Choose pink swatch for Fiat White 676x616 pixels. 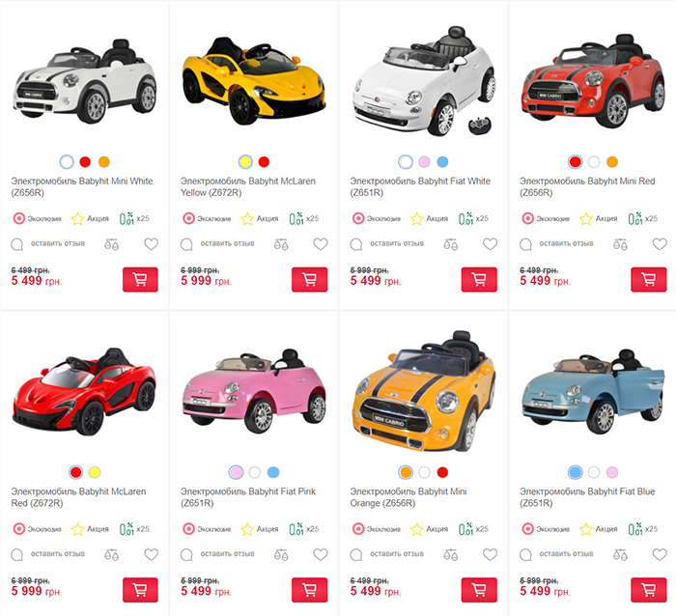(x=424, y=161)
